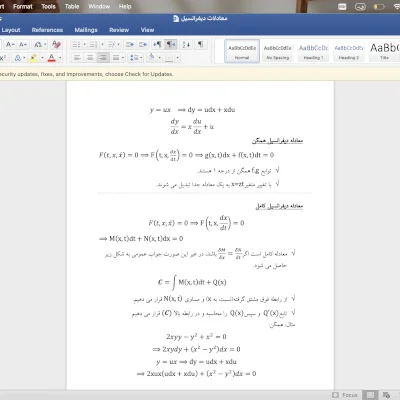Screen dimensions: 400x400
Task: Toggle the align right button
Action: pyautogui.click(x=103, y=58)
